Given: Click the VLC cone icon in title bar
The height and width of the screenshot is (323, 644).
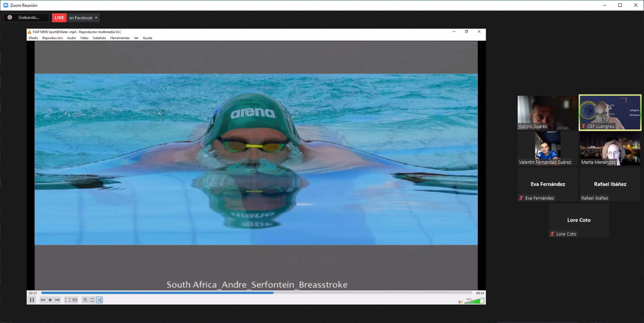Looking at the screenshot, I should (30, 32).
